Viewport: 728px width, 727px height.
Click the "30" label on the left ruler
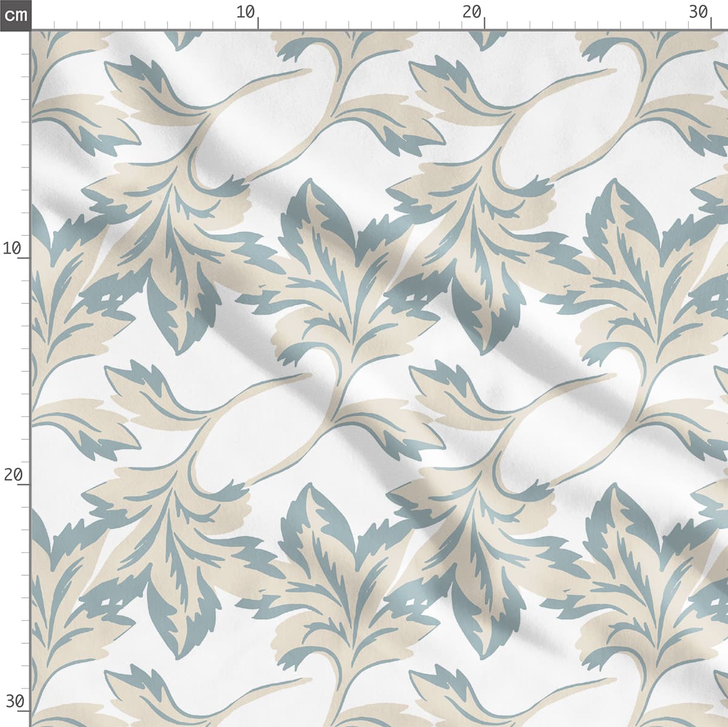pos(12,702)
